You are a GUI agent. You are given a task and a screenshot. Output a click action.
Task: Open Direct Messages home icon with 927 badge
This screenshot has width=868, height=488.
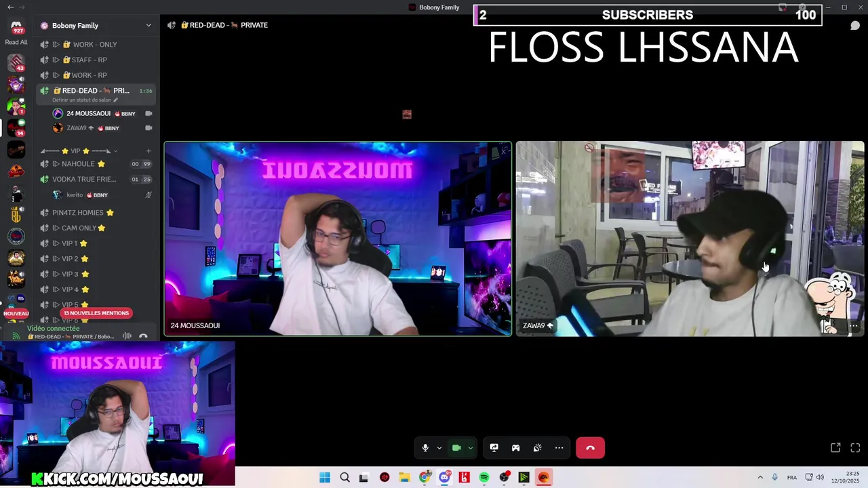16,26
